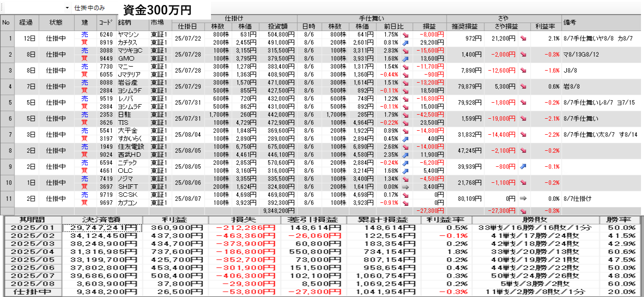Click the gray arrow in row 11 さや損益

[x=523, y=199]
